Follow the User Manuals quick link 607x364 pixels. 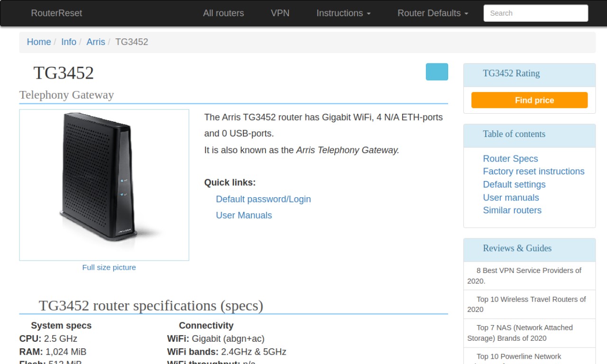coord(244,215)
